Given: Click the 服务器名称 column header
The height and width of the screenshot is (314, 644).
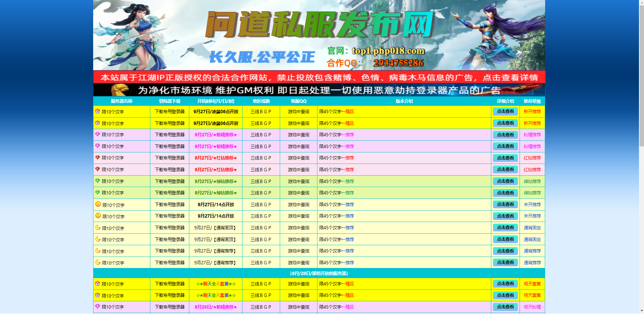Looking at the screenshot, I should [122, 101].
